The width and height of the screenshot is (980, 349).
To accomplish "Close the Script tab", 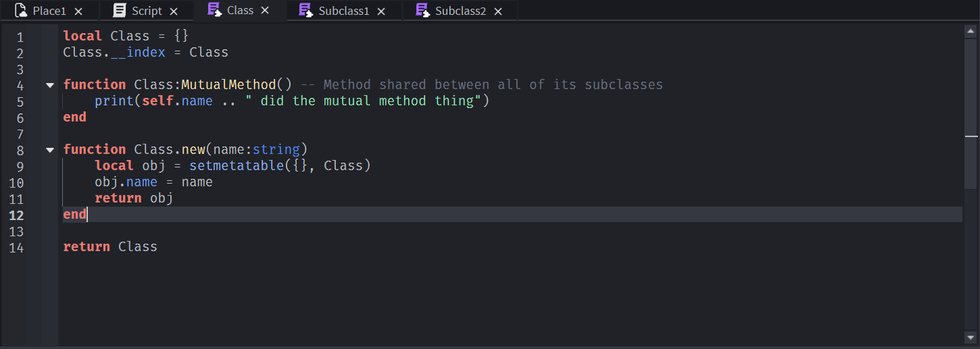I will pos(174,11).
